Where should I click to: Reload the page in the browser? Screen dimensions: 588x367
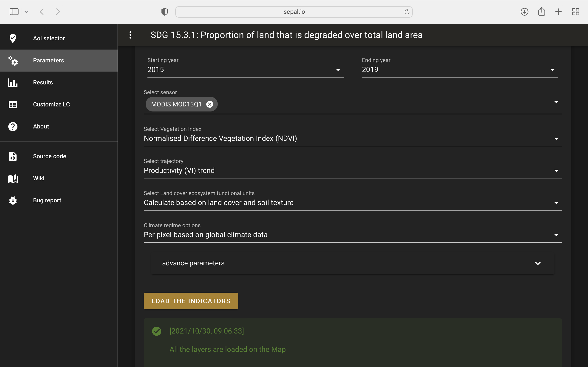tap(407, 12)
